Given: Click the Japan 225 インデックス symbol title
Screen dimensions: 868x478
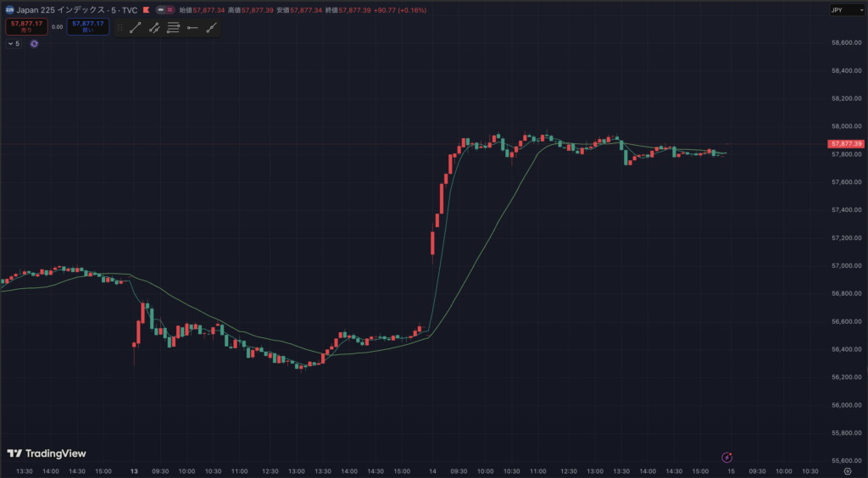Looking at the screenshot, I should click(x=77, y=10).
